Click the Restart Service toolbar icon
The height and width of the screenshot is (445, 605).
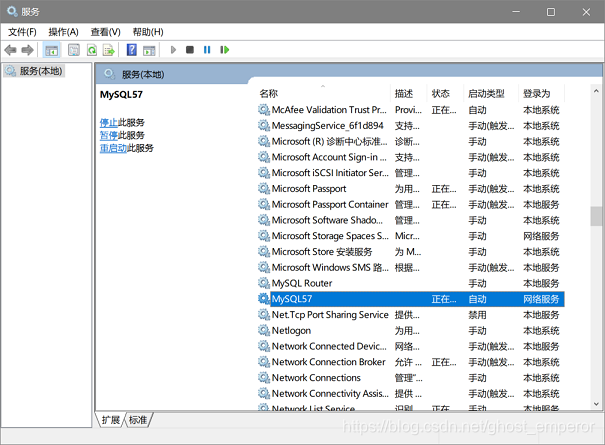(x=225, y=50)
